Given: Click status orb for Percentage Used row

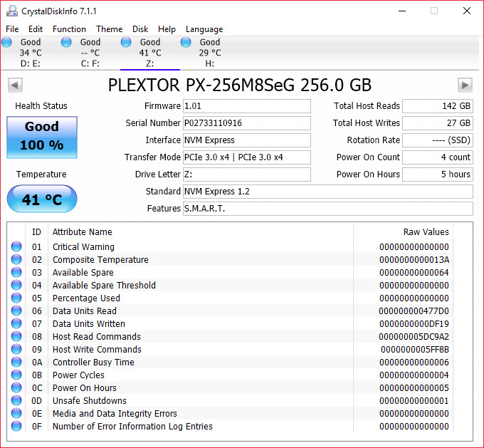Looking at the screenshot, I should click(16, 298).
